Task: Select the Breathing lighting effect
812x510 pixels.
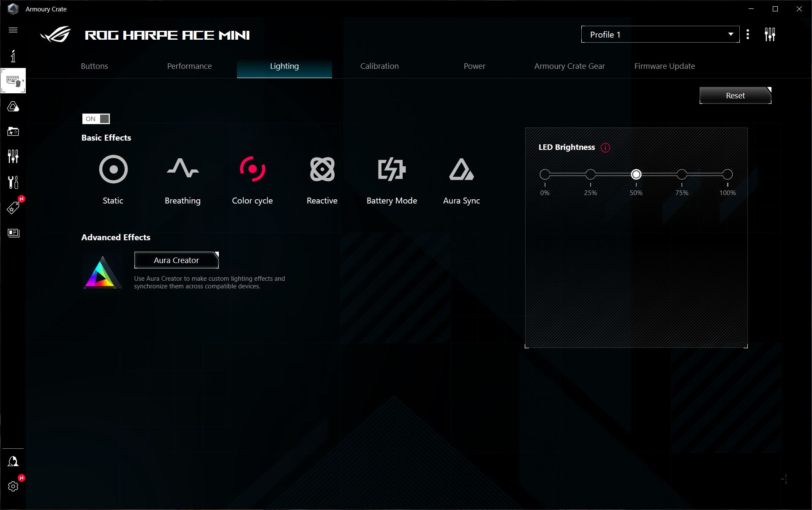Action: [x=183, y=180]
